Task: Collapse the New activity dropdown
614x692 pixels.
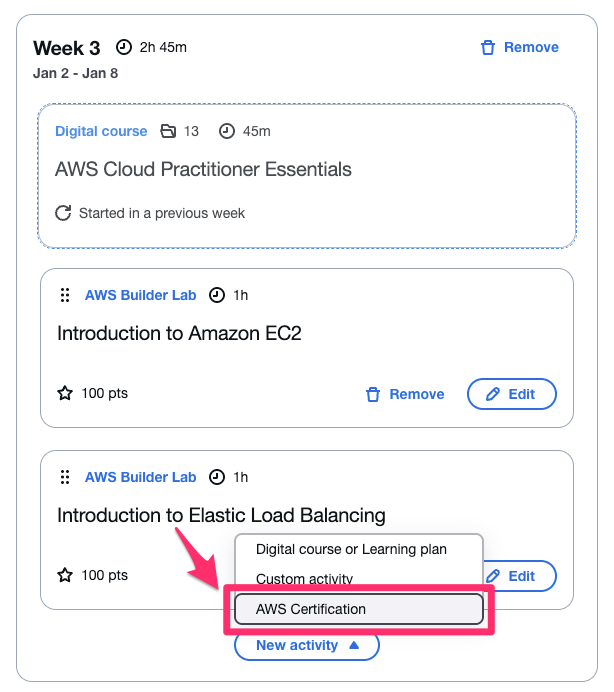Action: click(307, 645)
